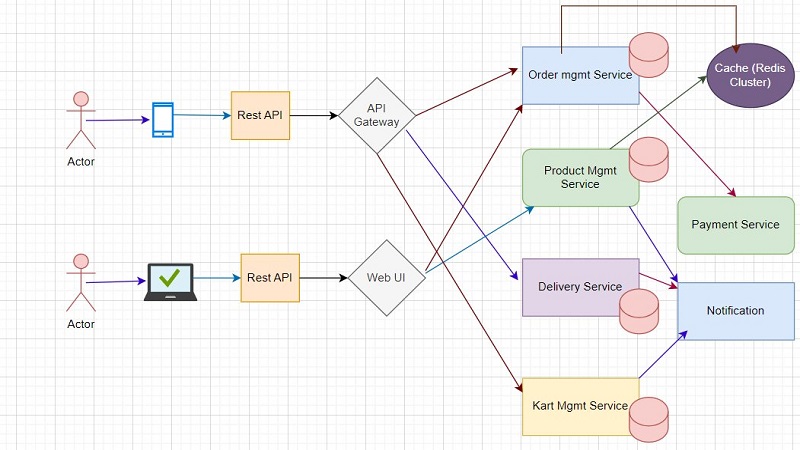Select arrow from bottom actor to laptop
The width and height of the screenshot is (800, 450).
point(116,282)
